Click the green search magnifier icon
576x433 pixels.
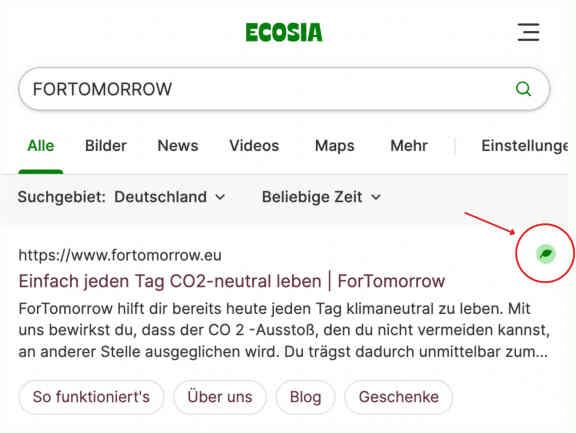(x=523, y=89)
